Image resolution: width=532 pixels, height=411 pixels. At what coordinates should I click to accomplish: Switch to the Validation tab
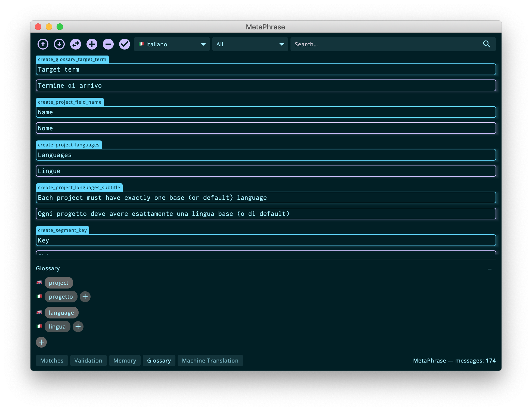[x=88, y=361]
